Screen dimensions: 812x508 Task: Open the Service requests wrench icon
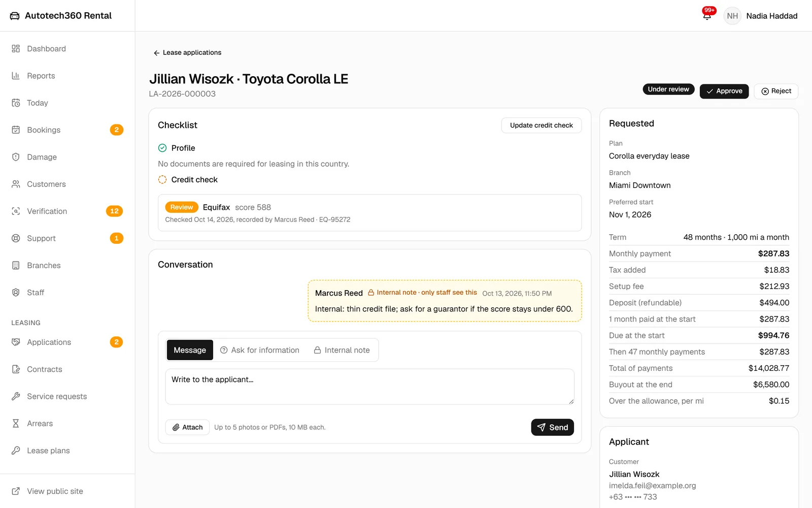click(16, 396)
